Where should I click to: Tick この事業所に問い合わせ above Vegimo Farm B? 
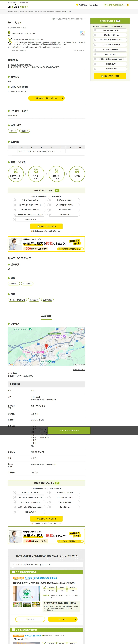[x=13, y=572]
